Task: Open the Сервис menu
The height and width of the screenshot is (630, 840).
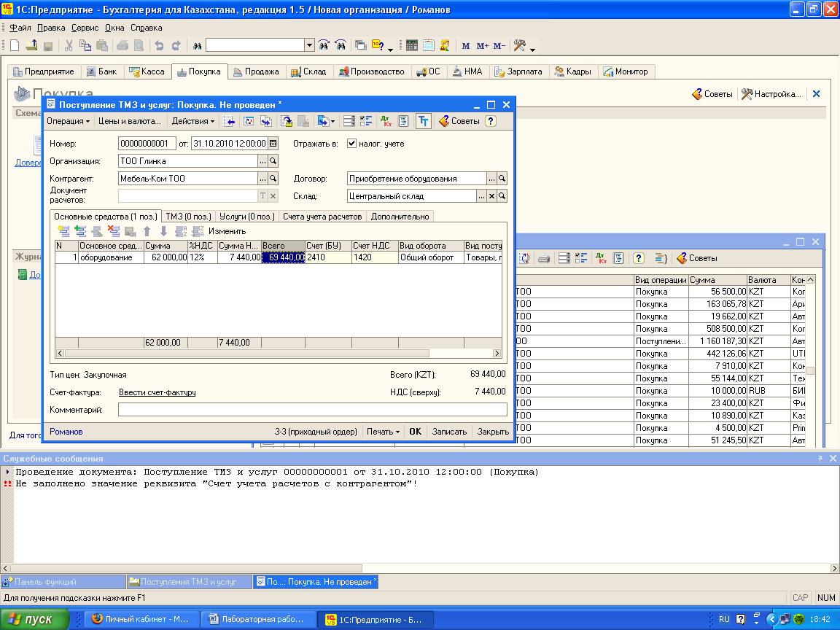Action: 85,28
